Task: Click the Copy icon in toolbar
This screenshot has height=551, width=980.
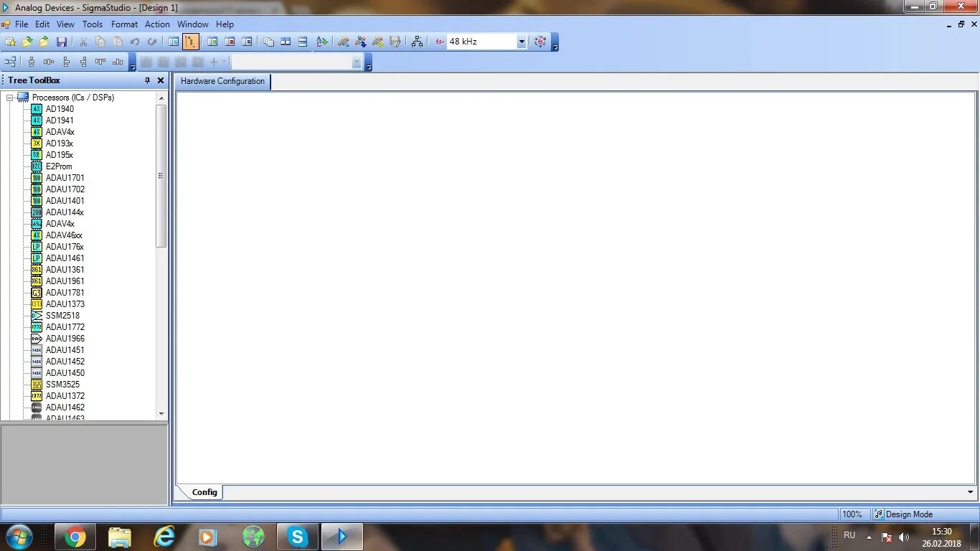Action: [100, 42]
